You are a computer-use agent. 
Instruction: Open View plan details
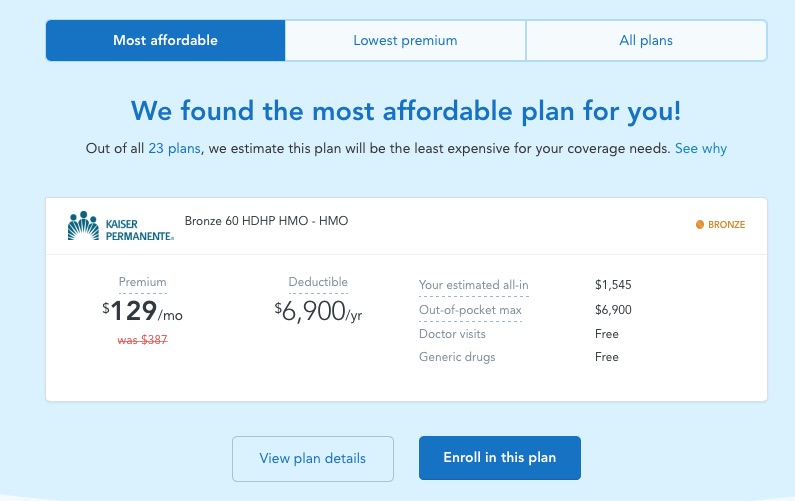(313, 458)
